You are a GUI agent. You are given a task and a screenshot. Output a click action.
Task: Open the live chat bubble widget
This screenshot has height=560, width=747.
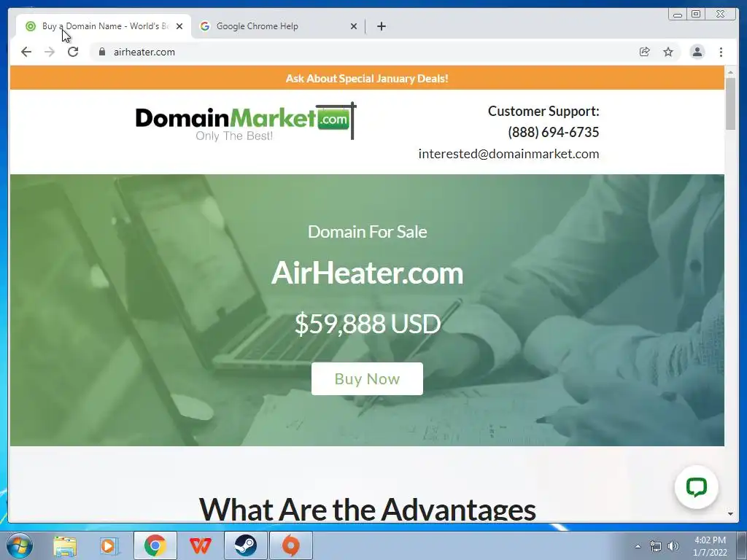pyautogui.click(x=696, y=487)
